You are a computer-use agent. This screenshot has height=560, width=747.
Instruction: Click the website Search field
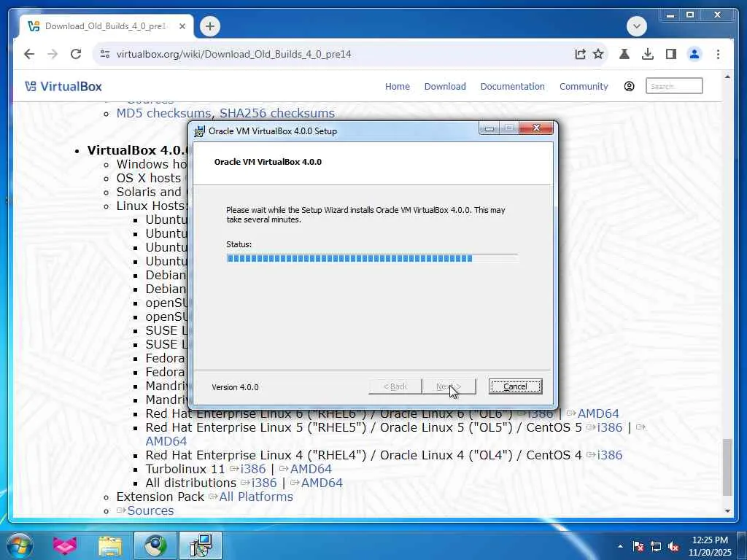pos(673,86)
